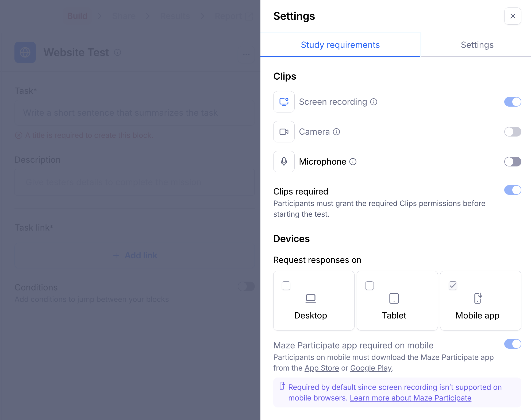Disable the Screen recording toggle
Screen dimensions: 531x420
coord(512,102)
